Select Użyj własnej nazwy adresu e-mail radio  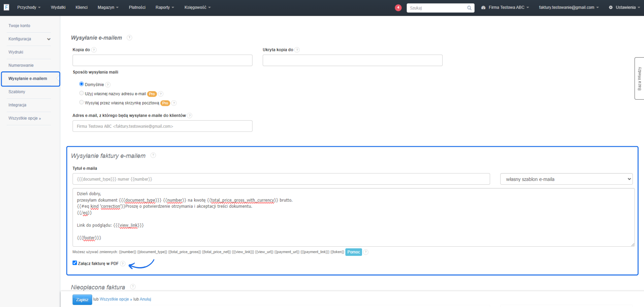point(82,93)
